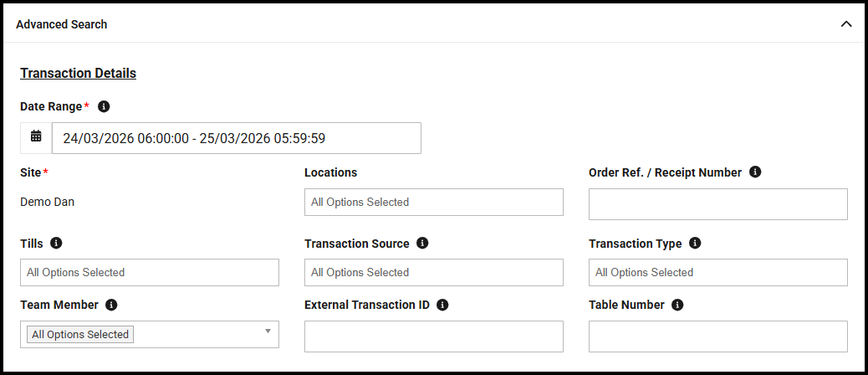
Task: Click the Table Number info icon
Action: coord(677,305)
